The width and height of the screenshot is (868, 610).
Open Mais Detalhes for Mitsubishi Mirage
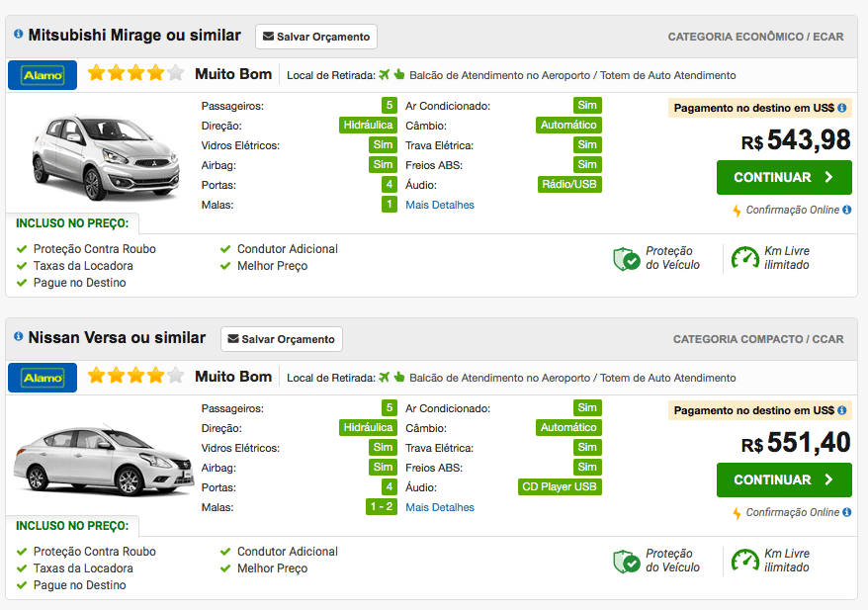440,205
